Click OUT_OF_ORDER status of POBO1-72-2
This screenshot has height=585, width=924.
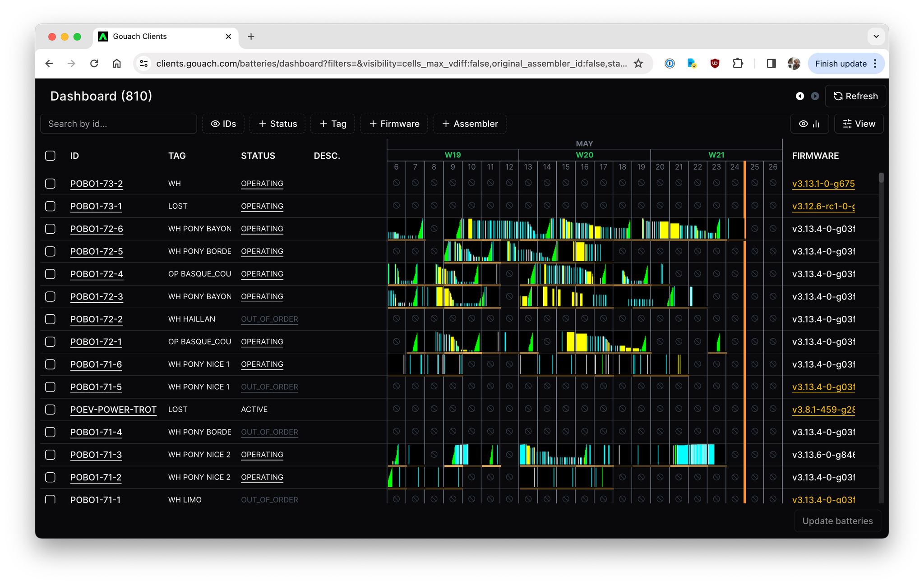(x=269, y=319)
